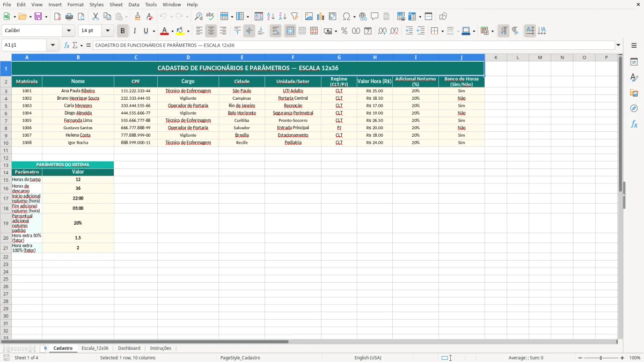Cut the selection with scissors icon
Image resolution: width=644 pixels, height=362 pixels.
pos(96,17)
